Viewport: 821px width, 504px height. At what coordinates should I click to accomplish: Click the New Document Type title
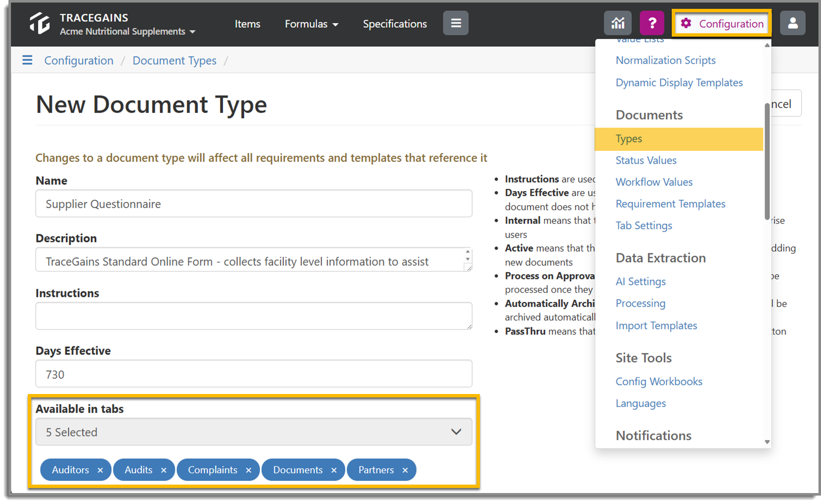[151, 104]
